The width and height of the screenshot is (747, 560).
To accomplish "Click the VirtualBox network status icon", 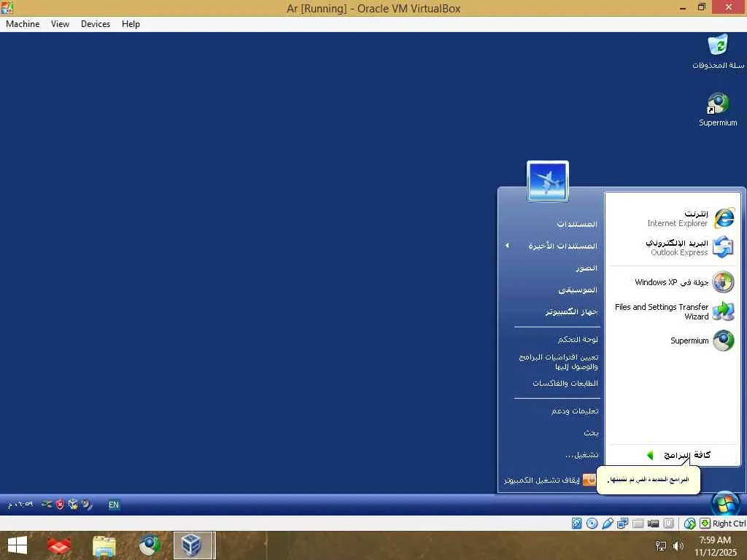I will click(x=623, y=524).
